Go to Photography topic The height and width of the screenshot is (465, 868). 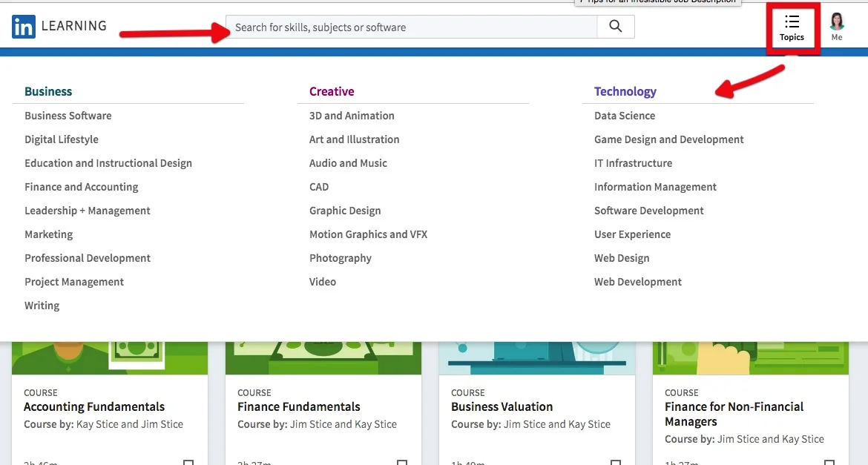click(x=341, y=259)
